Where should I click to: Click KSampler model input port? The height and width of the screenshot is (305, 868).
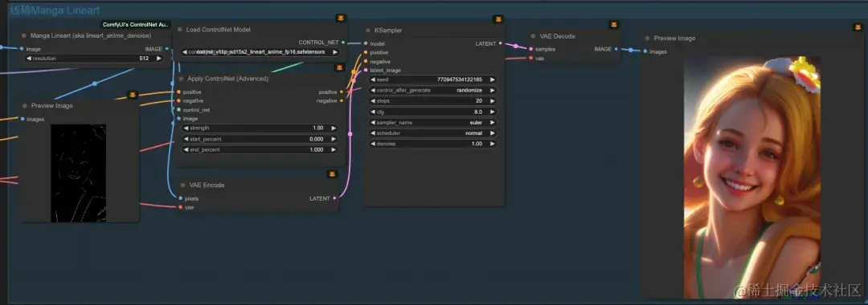pos(366,43)
